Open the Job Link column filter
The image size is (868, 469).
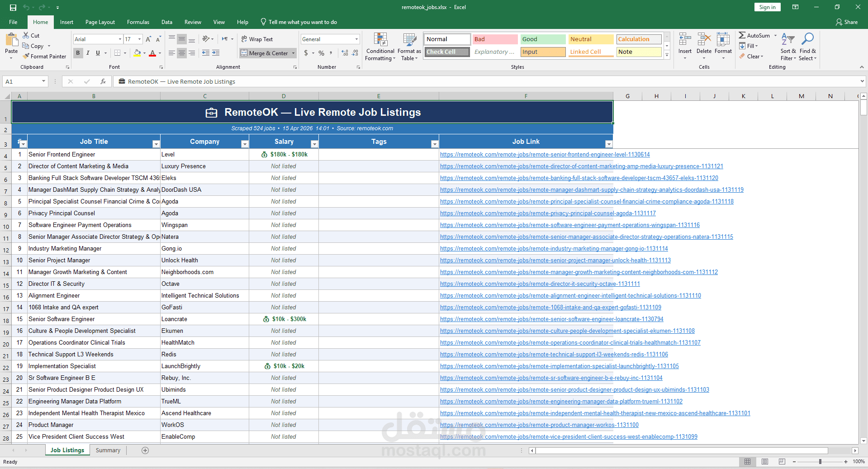coord(609,144)
